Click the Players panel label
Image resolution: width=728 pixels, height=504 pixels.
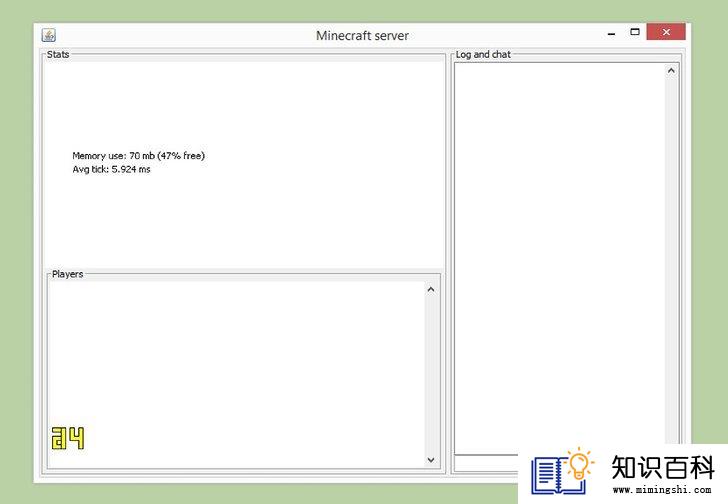coord(68,274)
